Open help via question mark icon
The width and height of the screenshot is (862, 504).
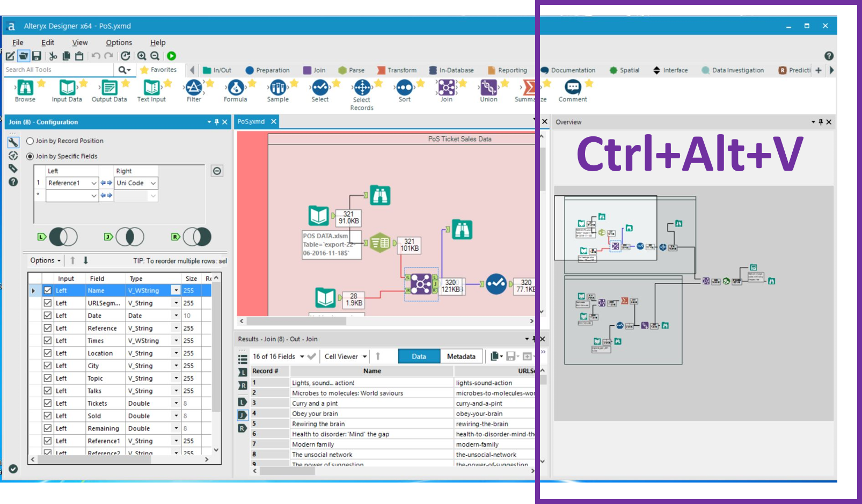click(x=829, y=56)
